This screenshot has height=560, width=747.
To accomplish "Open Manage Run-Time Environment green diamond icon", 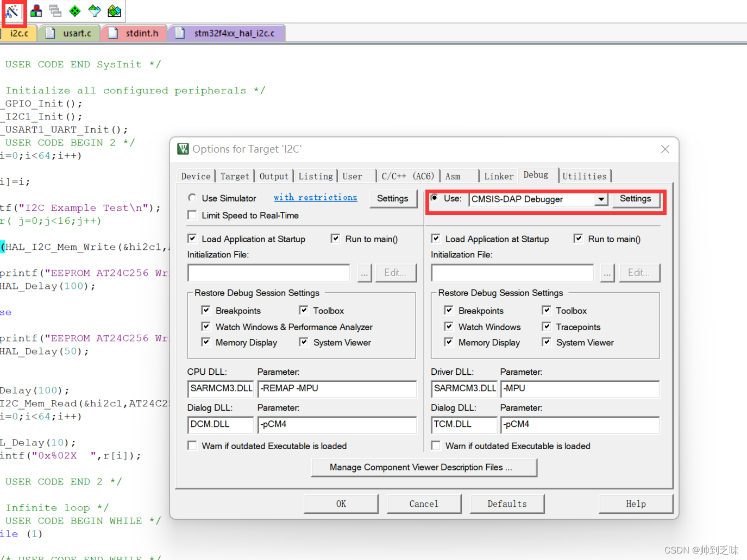I will pos(75,11).
